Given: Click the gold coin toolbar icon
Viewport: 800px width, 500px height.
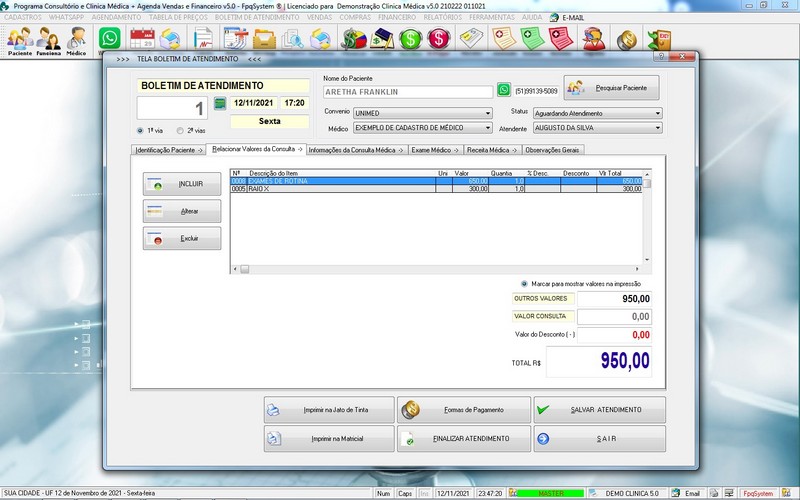Looking at the screenshot, I should pos(627,40).
